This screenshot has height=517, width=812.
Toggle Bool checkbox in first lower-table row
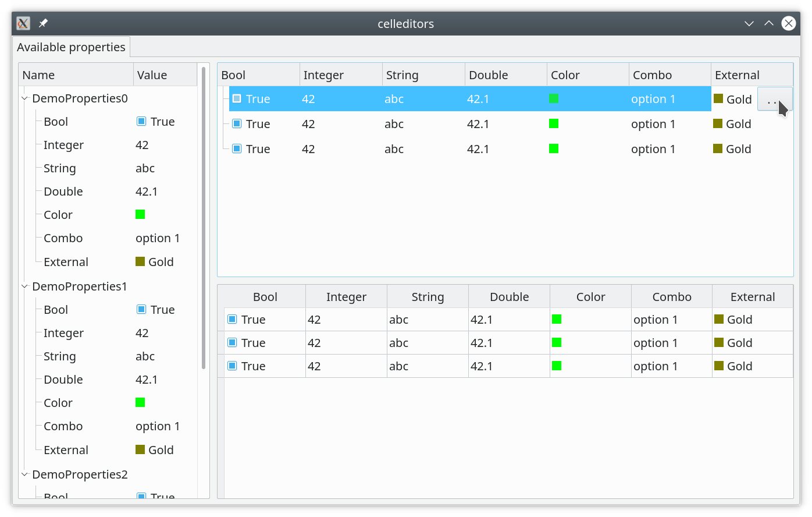232,319
